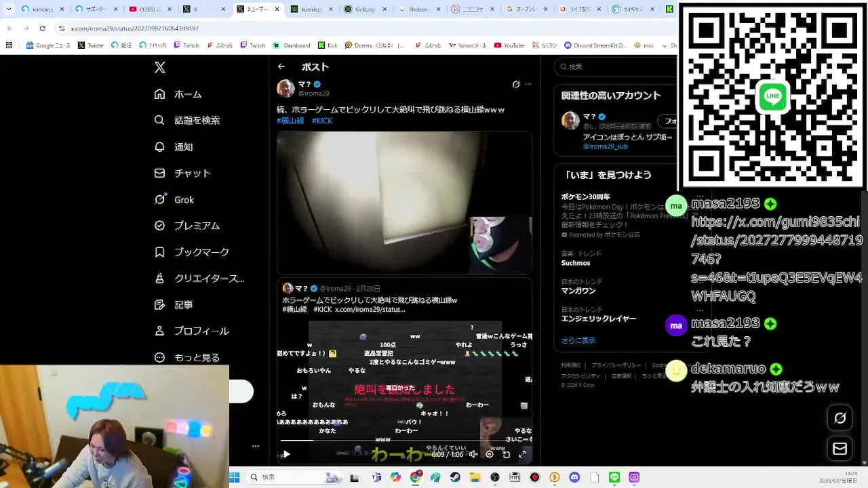
Task: Open チャット in X sidebar
Action: click(x=182, y=173)
